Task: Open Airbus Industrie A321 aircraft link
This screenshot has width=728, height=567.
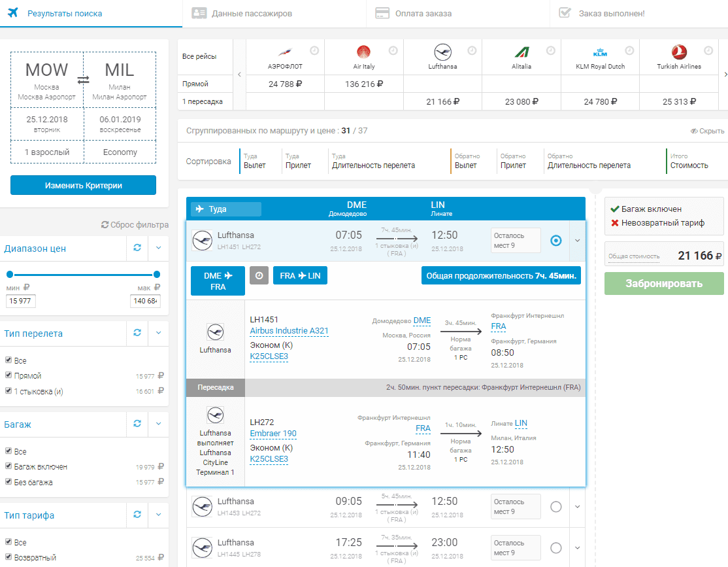Action: [x=289, y=330]
